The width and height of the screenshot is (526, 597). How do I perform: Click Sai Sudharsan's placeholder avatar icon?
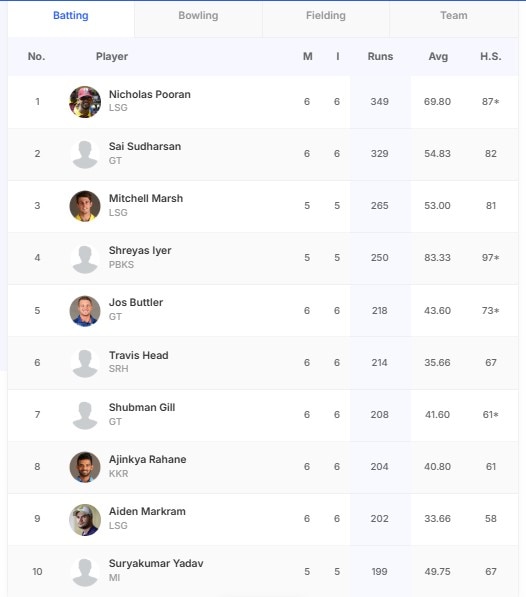pos(85,154)
